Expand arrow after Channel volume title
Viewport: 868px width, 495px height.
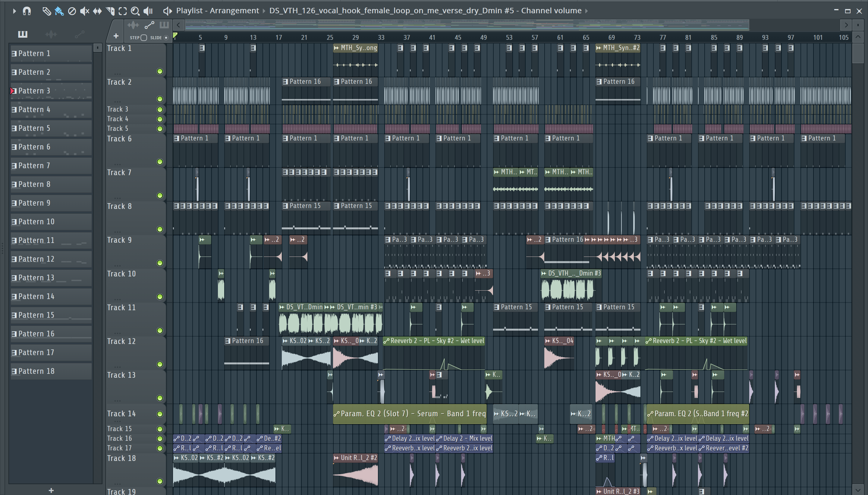586,11
